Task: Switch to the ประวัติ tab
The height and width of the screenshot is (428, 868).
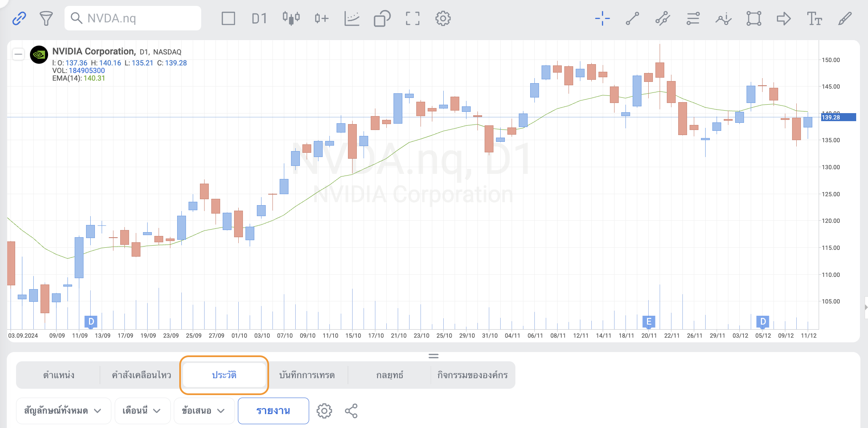Action: (x=224, y=375)
